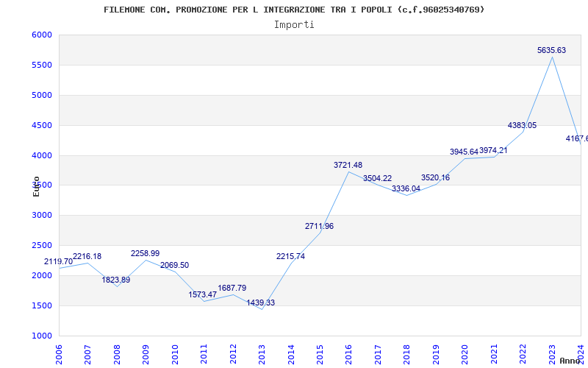
Task: Click the 2010 x-axis year label
Action: pos(175,354)
